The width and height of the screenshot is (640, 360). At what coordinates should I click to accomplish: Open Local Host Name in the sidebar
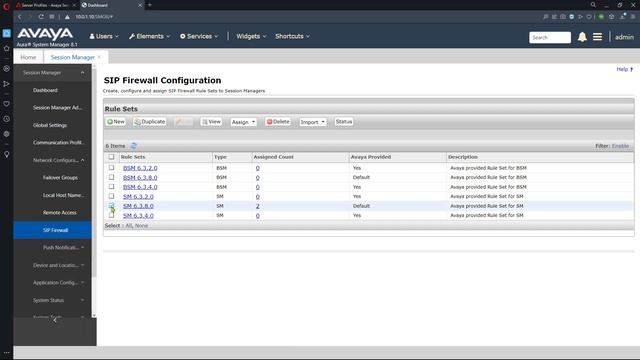[x=63, y=195]
